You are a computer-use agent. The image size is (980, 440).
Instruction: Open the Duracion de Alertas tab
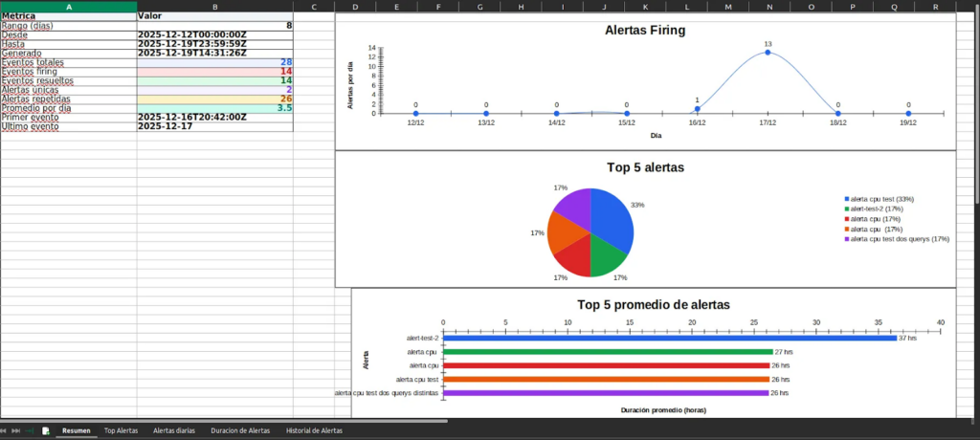[240, 431]
